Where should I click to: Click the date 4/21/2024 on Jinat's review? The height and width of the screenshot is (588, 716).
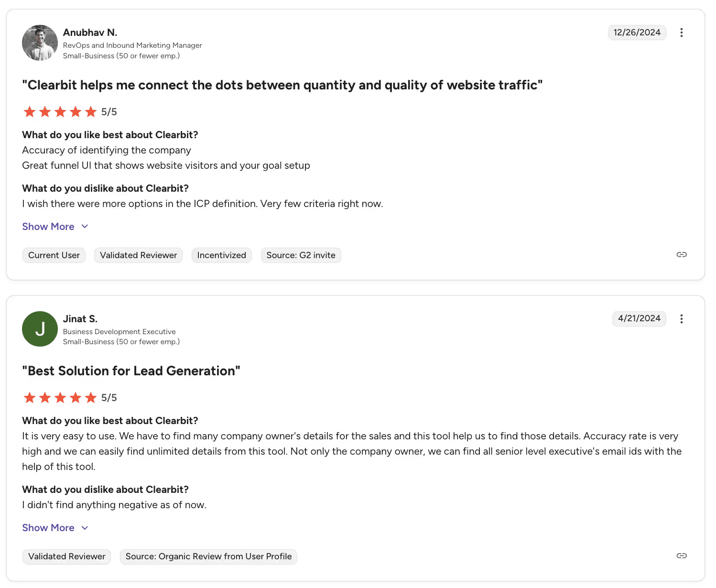[x=639, y=318]
